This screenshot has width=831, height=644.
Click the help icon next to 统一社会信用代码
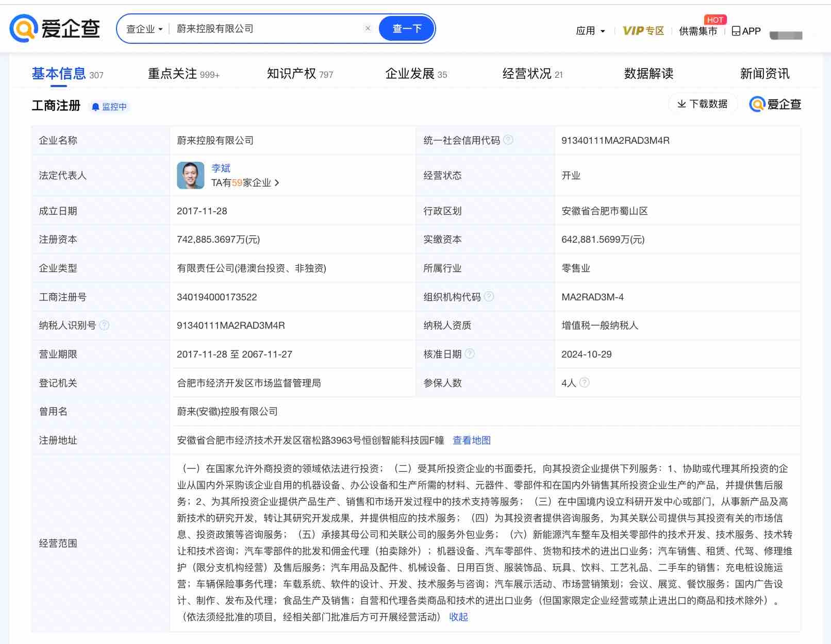coord(508,140)
